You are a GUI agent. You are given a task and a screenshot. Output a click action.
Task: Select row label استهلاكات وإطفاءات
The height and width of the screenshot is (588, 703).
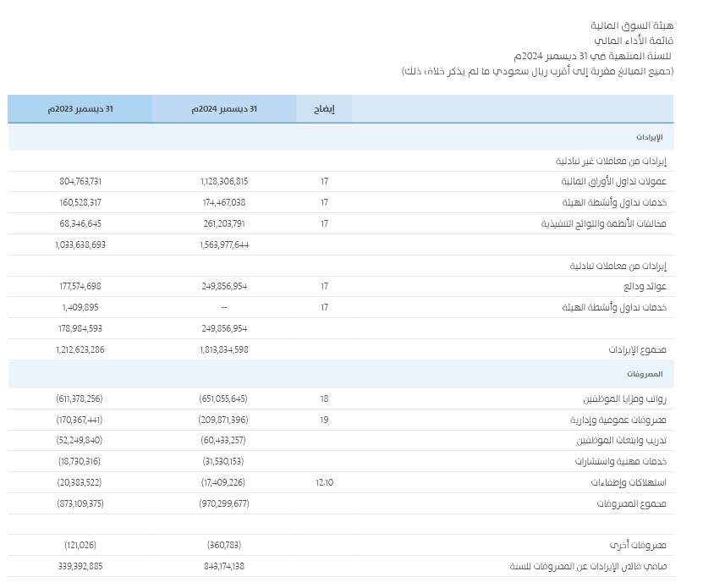point(629,482)
